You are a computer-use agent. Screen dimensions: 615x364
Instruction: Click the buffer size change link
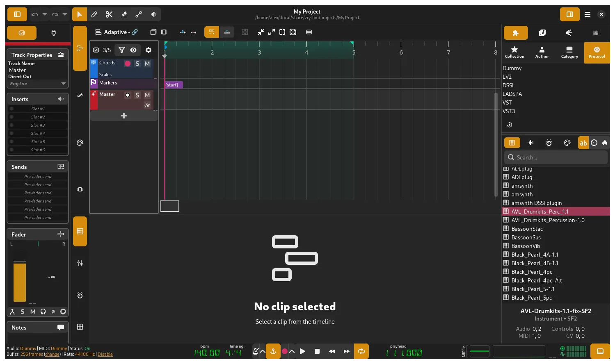[52, 354]
